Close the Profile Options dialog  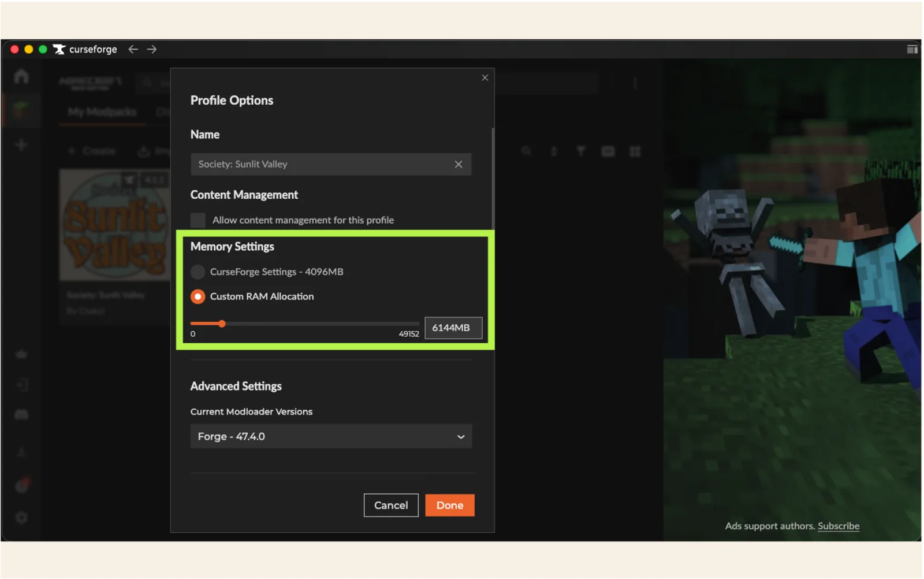click(485, 77)
